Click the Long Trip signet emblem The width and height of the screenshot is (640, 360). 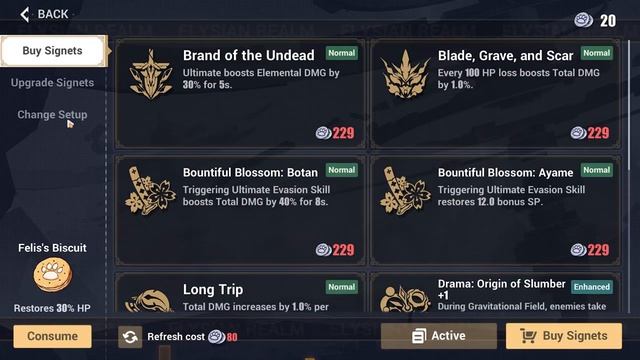[x=149, y=301]
